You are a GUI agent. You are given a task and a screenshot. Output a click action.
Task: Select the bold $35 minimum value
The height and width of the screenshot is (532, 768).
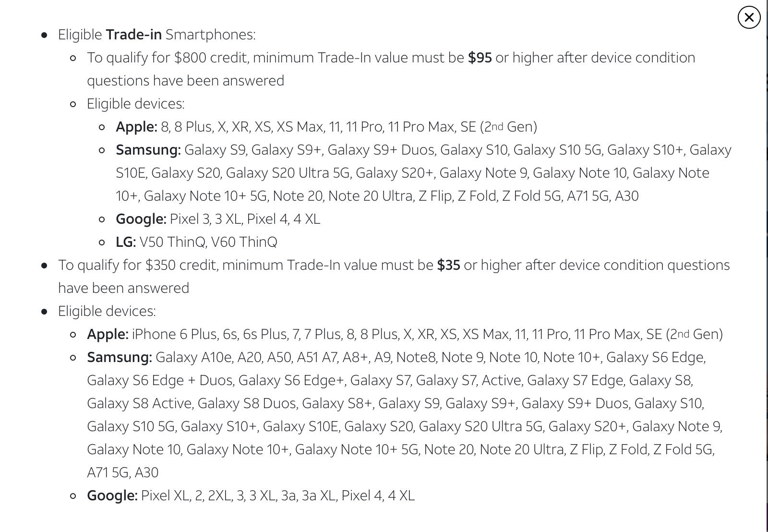pyautogui.click(x=448, y=265)
